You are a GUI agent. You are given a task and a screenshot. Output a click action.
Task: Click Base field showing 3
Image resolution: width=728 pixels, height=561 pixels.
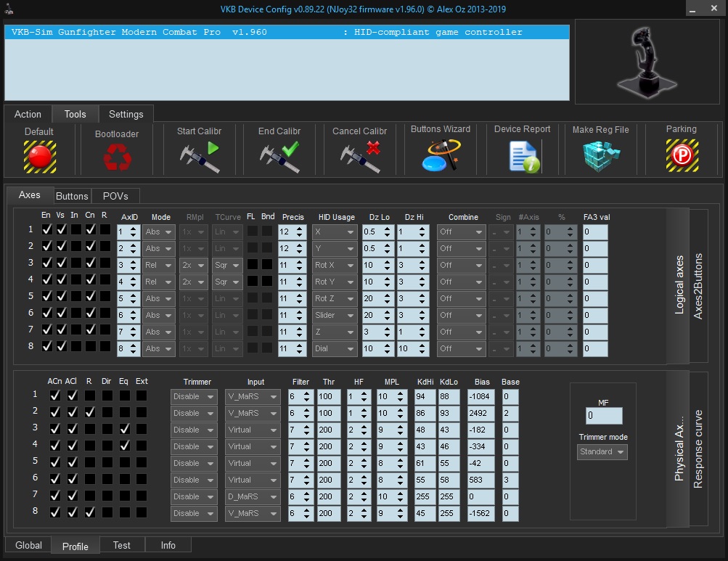(x=510, y=480)
